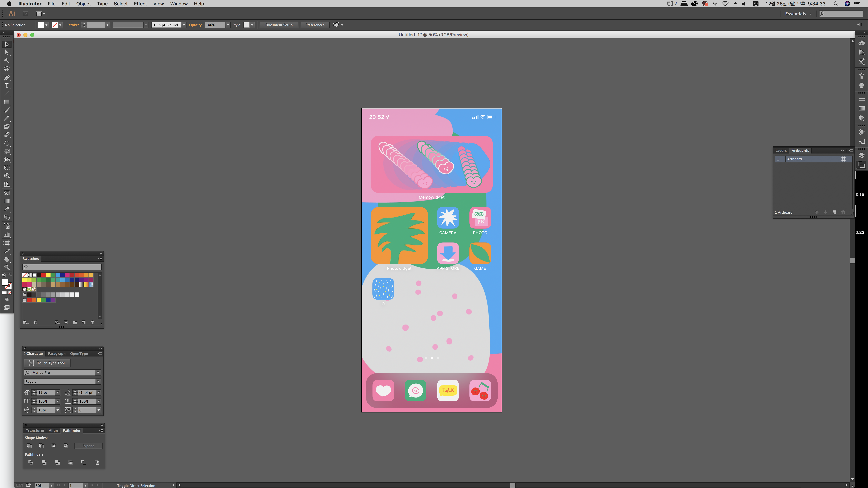Open the Essentials workspace switcher
Screen dimensions: 868x488
(798, 14)
